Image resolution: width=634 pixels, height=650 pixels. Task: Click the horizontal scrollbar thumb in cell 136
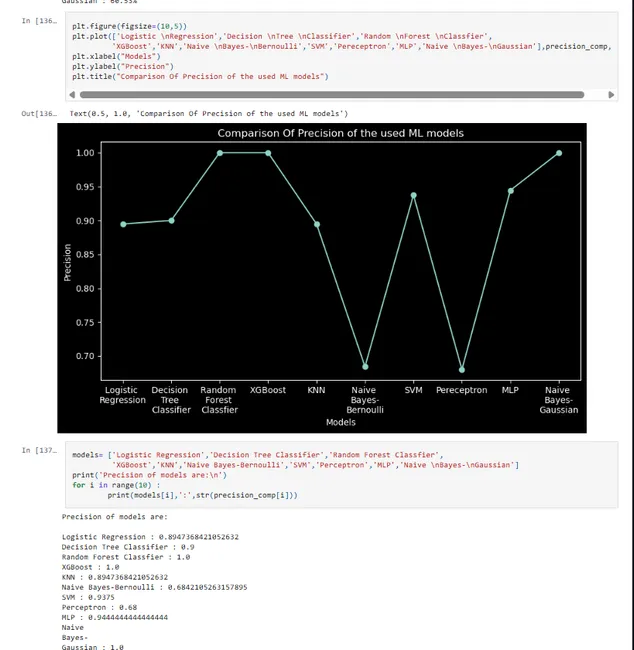coord(332,95)
